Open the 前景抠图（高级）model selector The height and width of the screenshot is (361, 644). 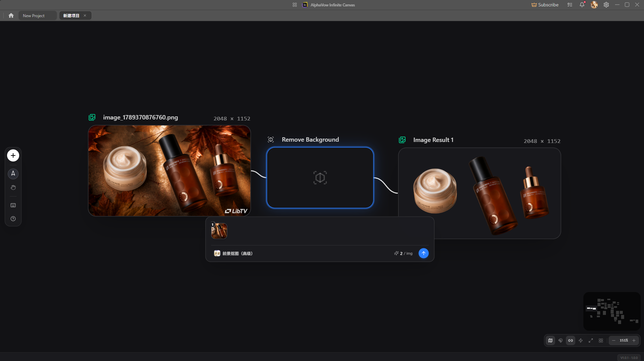233,253
